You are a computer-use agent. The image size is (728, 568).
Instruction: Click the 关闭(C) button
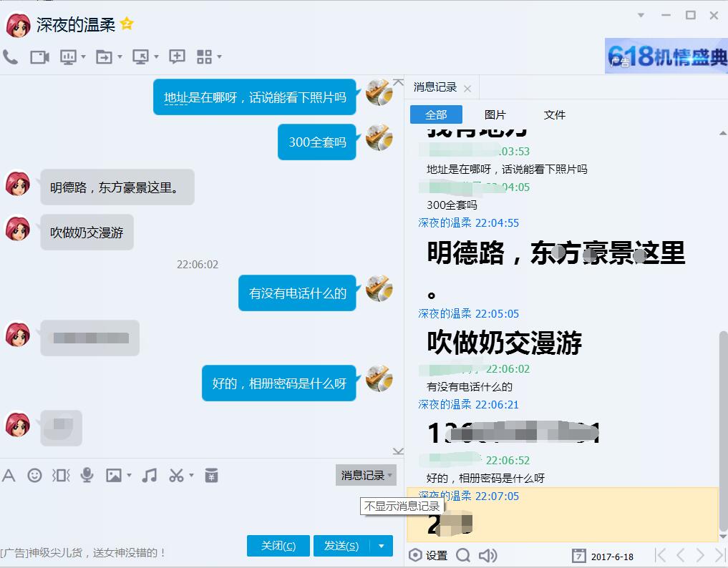(278, 546)
